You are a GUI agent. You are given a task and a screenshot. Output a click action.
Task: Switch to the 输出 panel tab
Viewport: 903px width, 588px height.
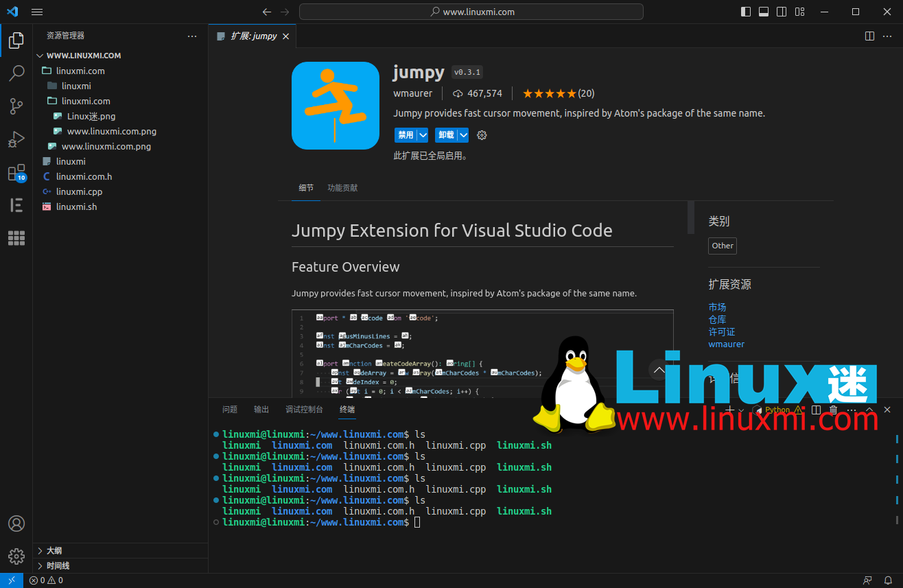(x=261, y=410)
